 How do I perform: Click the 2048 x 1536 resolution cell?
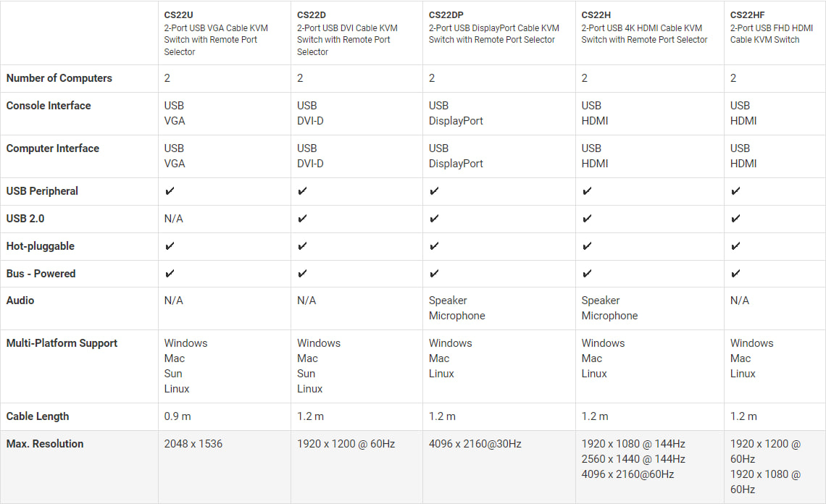click(193, 443)
